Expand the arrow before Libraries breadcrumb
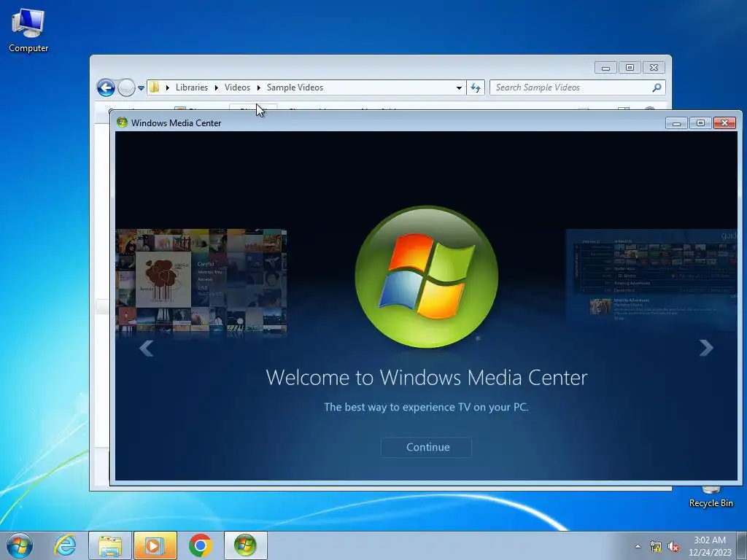The image size is (747, 560). [x=168, y=87]
